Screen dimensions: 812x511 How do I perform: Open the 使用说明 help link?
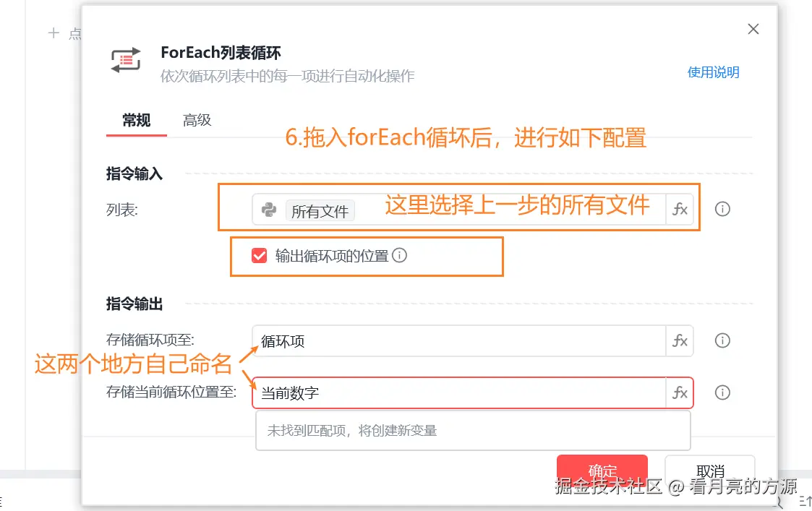(x=713, y=72)
